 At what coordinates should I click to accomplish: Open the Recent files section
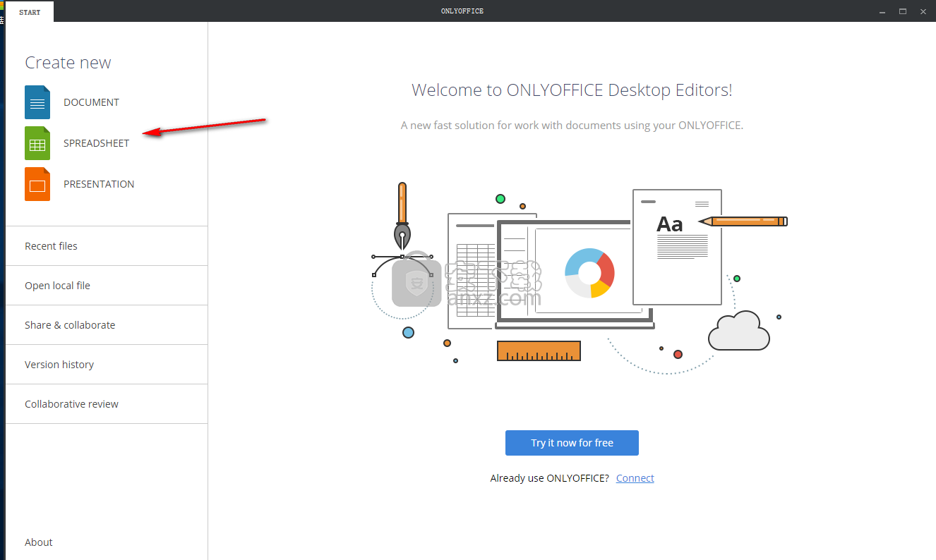(x=107, y=246)
